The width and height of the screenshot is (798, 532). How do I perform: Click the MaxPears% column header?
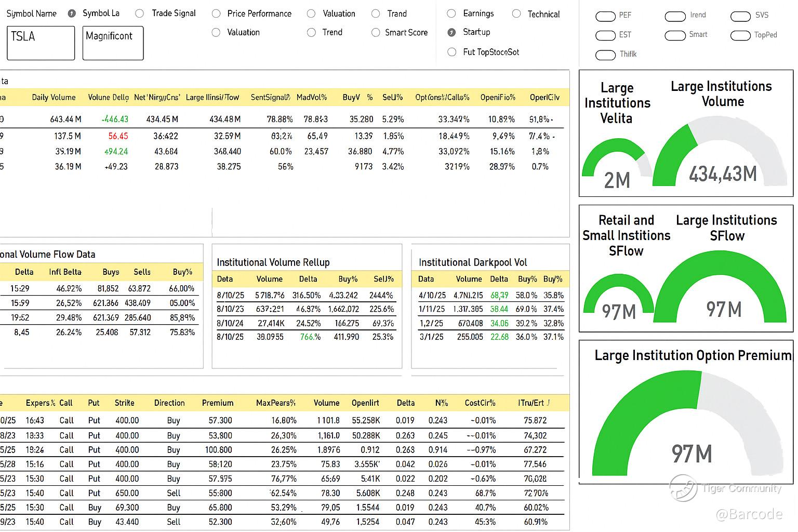276,403
